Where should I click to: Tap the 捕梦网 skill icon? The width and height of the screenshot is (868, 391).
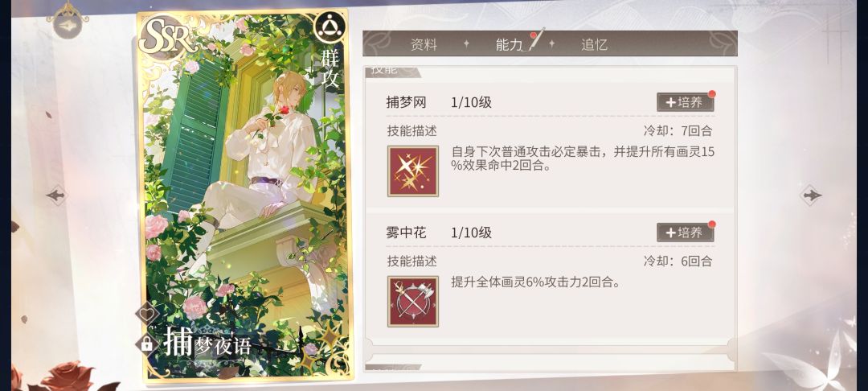[413, 171]
